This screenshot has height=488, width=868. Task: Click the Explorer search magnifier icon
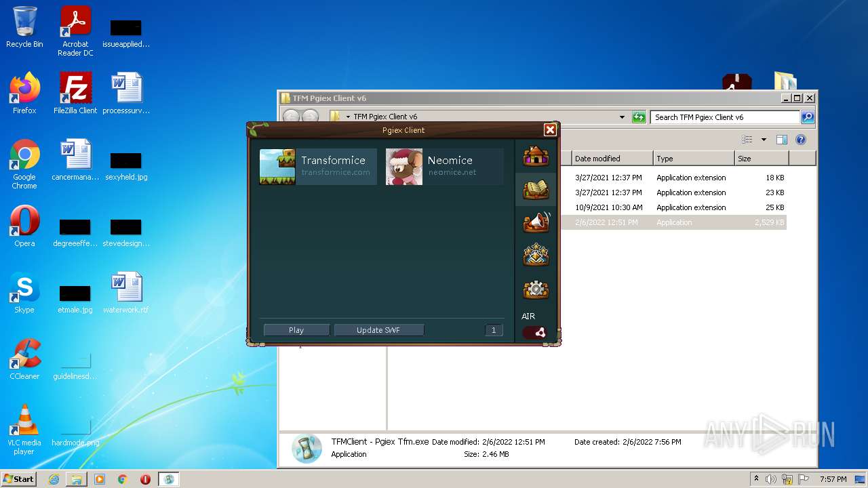coord(807,117)
